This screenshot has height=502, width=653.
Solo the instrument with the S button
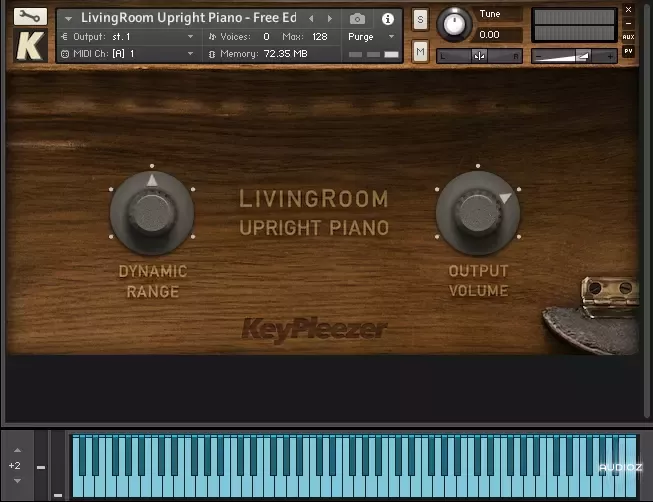(420, 19)
